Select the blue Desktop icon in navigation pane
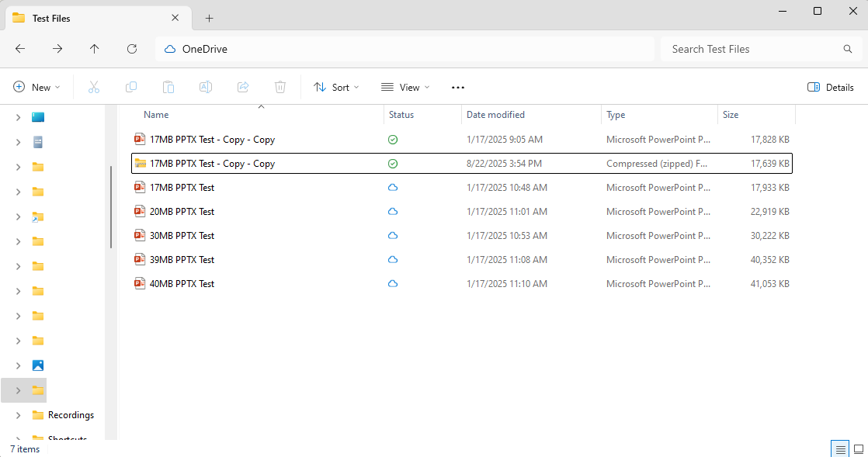Screen dimensions: 868x457 click(37, 116)
